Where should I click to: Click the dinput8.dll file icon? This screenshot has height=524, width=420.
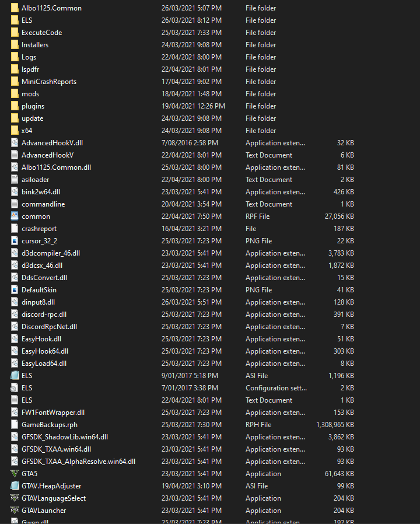tap(15, 302)
